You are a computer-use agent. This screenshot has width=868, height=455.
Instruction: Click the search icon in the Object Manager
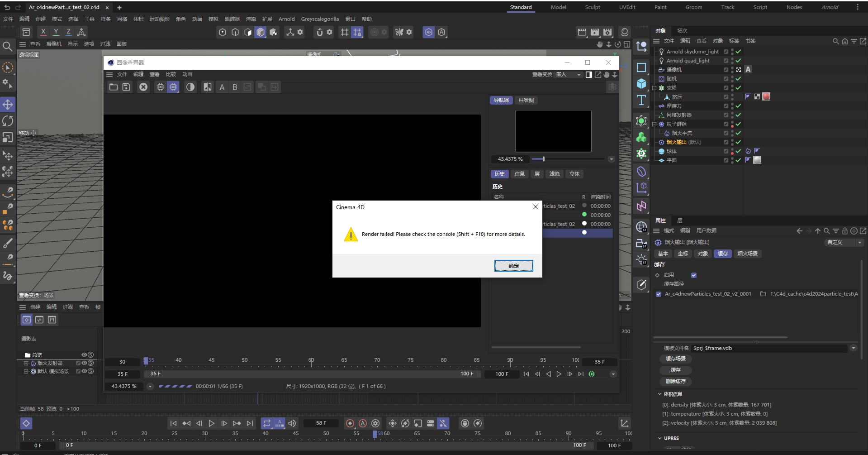(x=835, y=41)
